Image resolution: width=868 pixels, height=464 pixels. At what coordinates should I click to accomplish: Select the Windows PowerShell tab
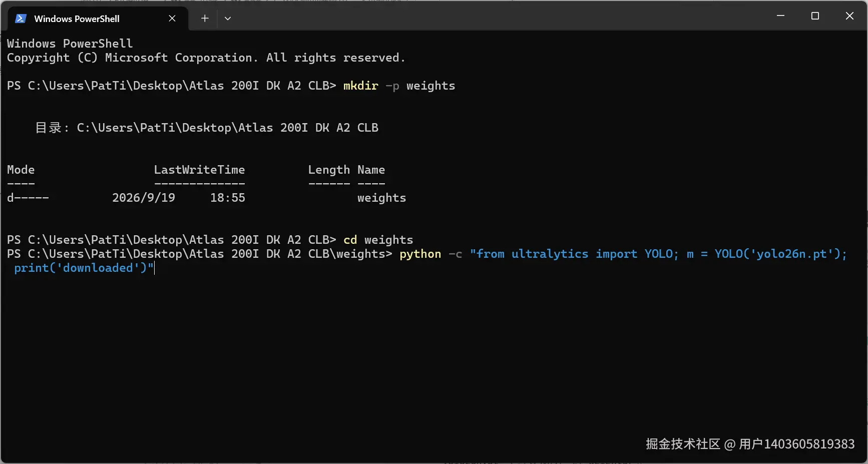tap(98, 19)
